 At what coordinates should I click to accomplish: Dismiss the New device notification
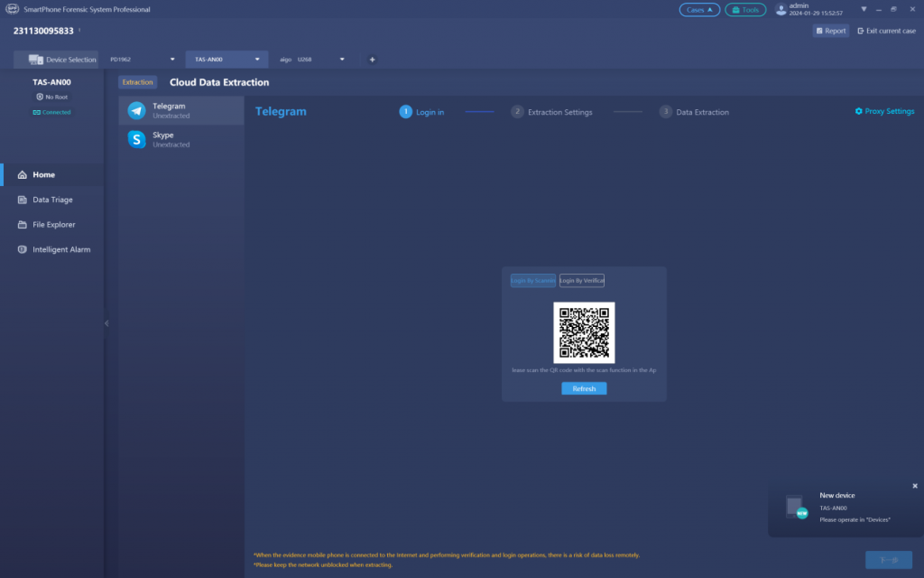click(914, 486)
